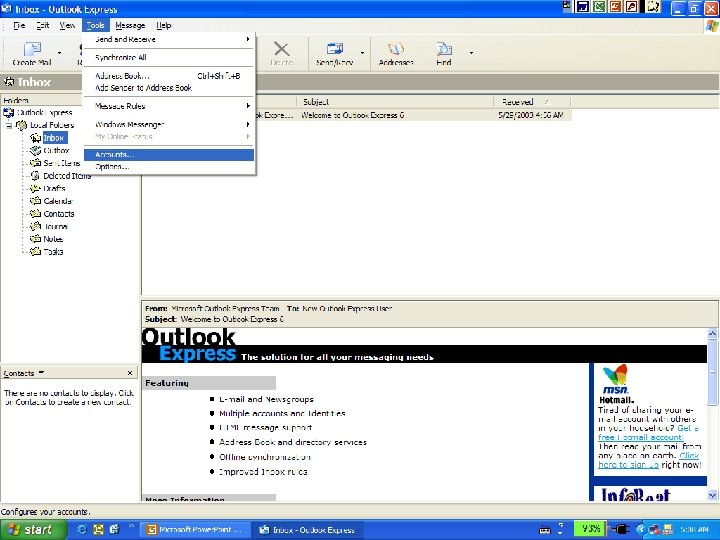
Task: Open the Help menu
Action: coord(164,25)
